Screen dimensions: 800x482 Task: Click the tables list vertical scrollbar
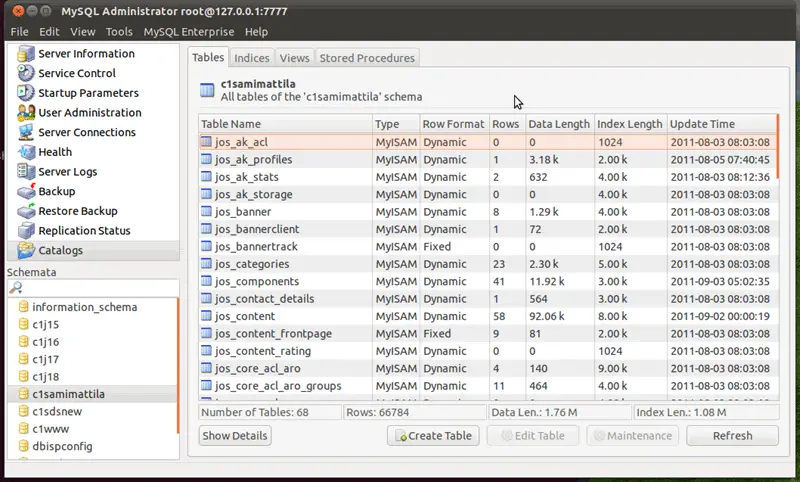click(778, 146)
